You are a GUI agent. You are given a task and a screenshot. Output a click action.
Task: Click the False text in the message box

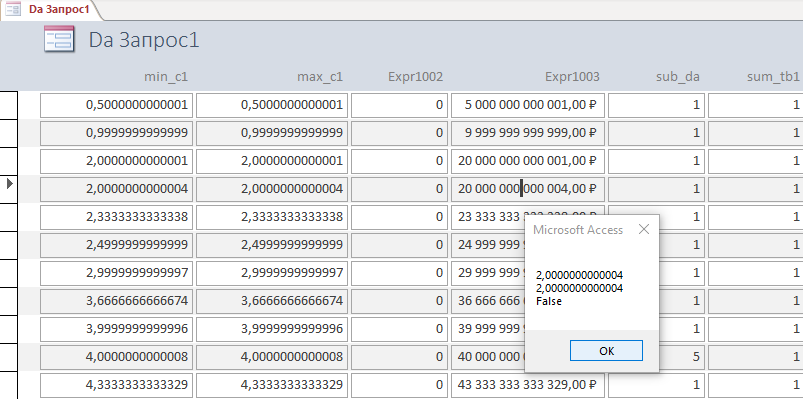pyautogui.click(x=549, y=301)
